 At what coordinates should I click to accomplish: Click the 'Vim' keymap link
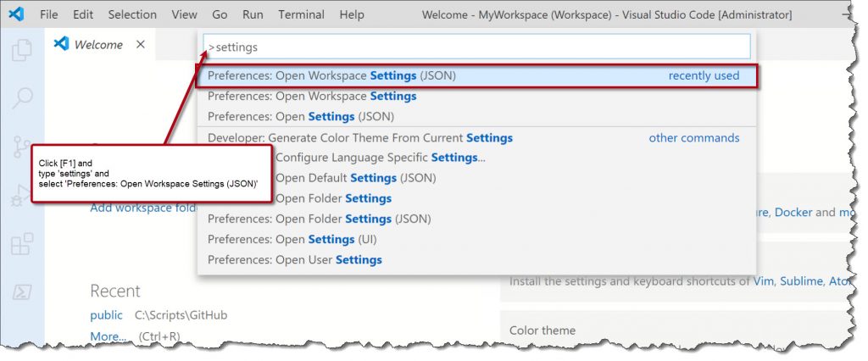tap(764, 280)
